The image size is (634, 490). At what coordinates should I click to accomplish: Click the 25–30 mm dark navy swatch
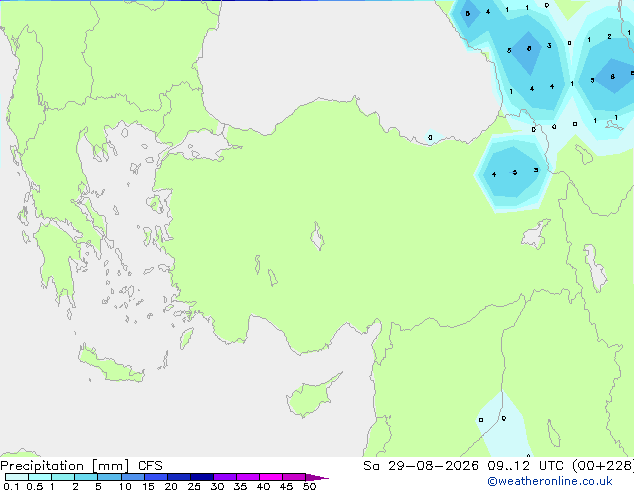tap(201, 477)
